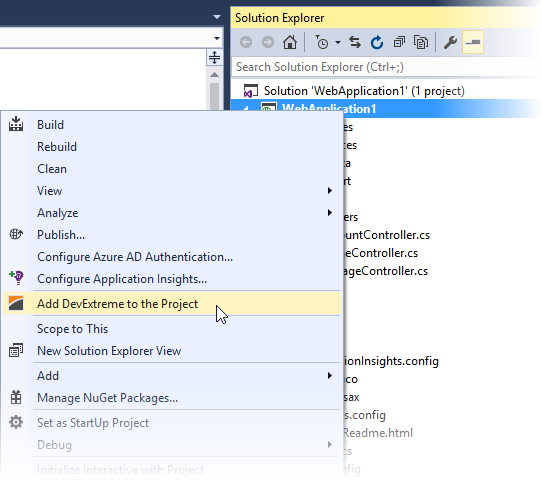Screen dimensions: 542x481
Task: Select the file ending in Readme.html
Action: coord(378,433)
